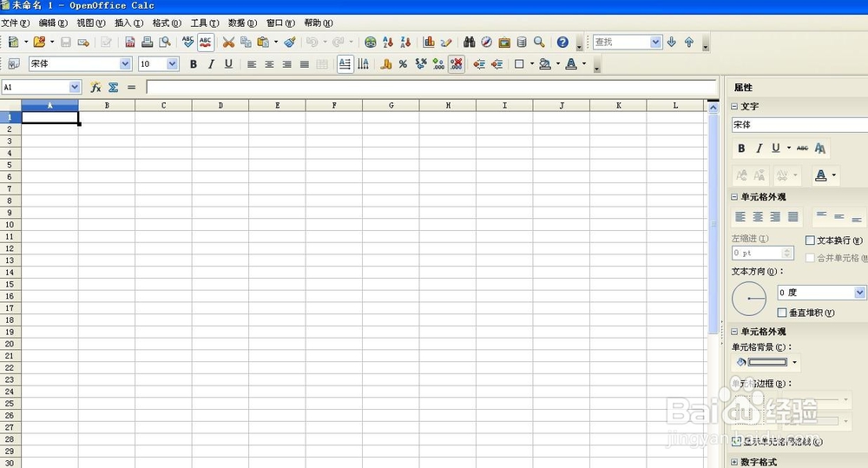Screen dimensions: 868x468
Task: Select column header D
Action: coord(220,105)
